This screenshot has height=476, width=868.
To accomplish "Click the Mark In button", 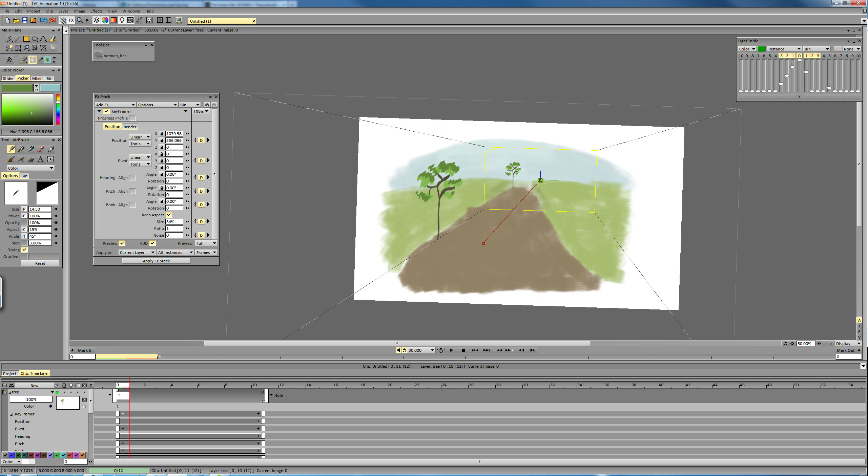I will (85, 350).
